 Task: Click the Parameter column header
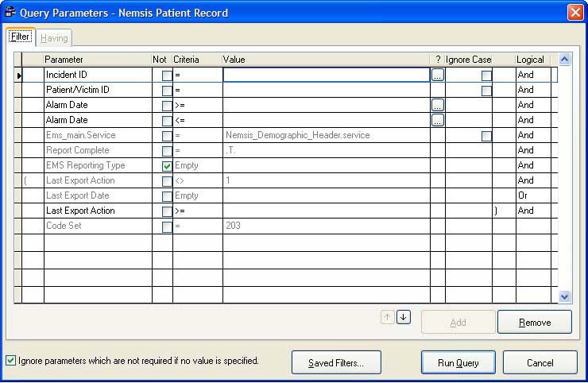tap(98, 60)
